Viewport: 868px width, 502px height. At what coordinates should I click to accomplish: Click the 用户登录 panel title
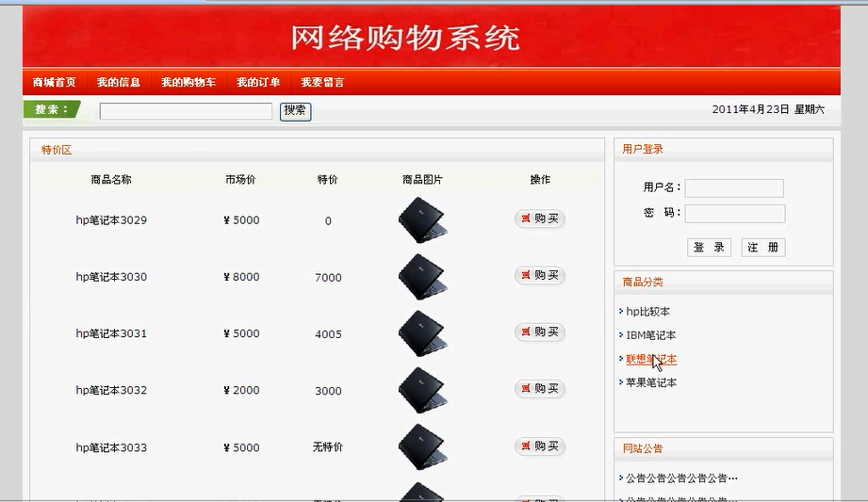point(643,149)
